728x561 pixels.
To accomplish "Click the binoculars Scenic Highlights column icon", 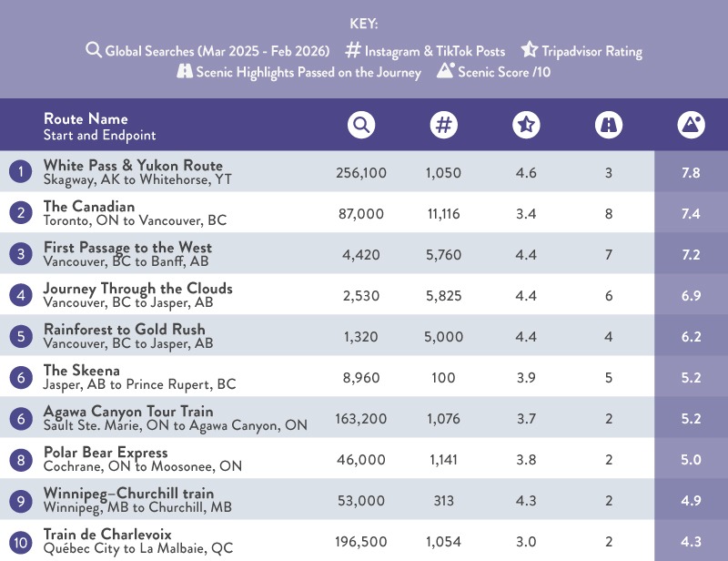I will click(608, 126).
